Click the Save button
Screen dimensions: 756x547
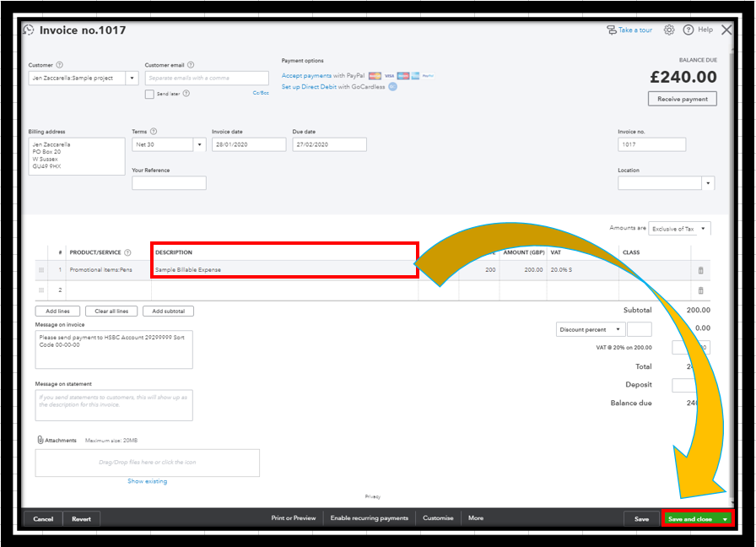pos(641,519)
